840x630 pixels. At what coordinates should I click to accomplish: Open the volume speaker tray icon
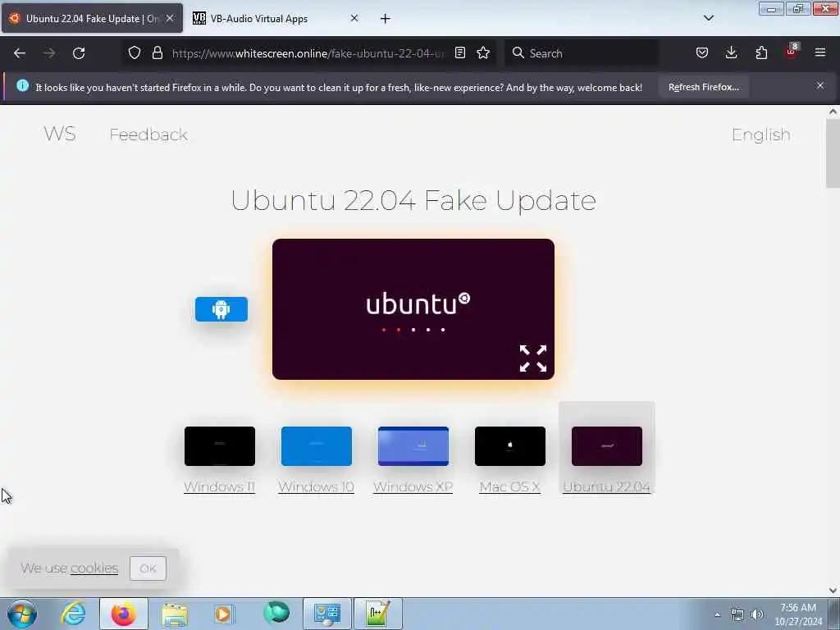click(757, 614)
